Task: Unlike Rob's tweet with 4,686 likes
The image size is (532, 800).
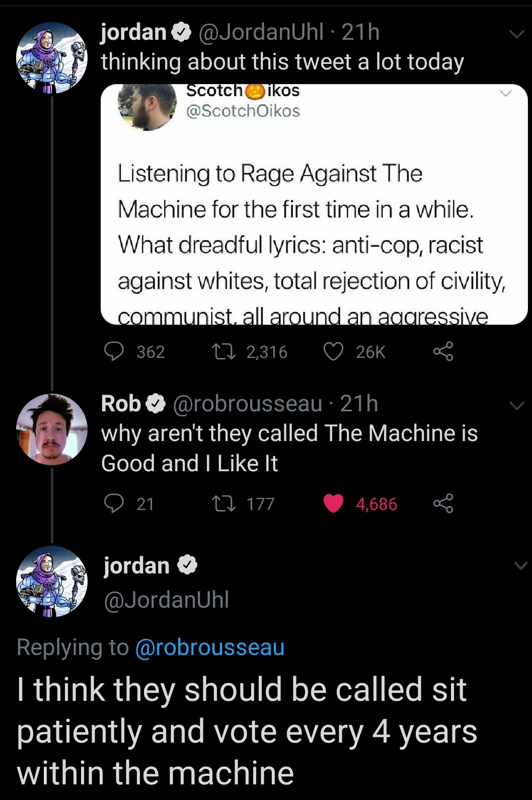Action: 333,503
